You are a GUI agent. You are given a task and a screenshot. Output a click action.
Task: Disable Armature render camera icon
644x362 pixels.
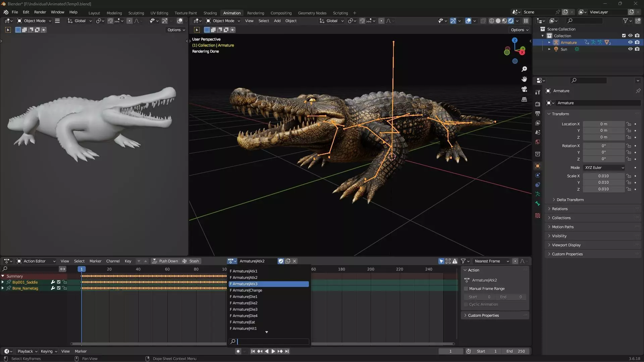point(637,42)
